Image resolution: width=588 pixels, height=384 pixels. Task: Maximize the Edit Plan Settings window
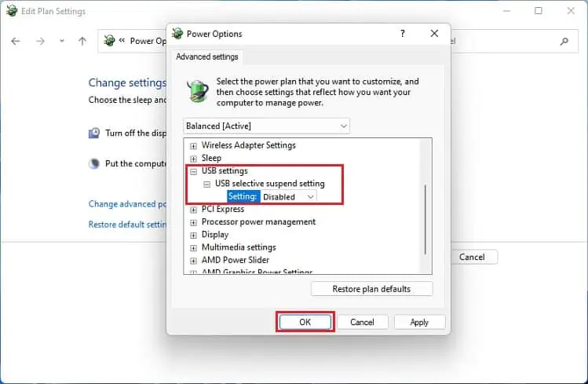pyautogui.click(x=539, y=11)
